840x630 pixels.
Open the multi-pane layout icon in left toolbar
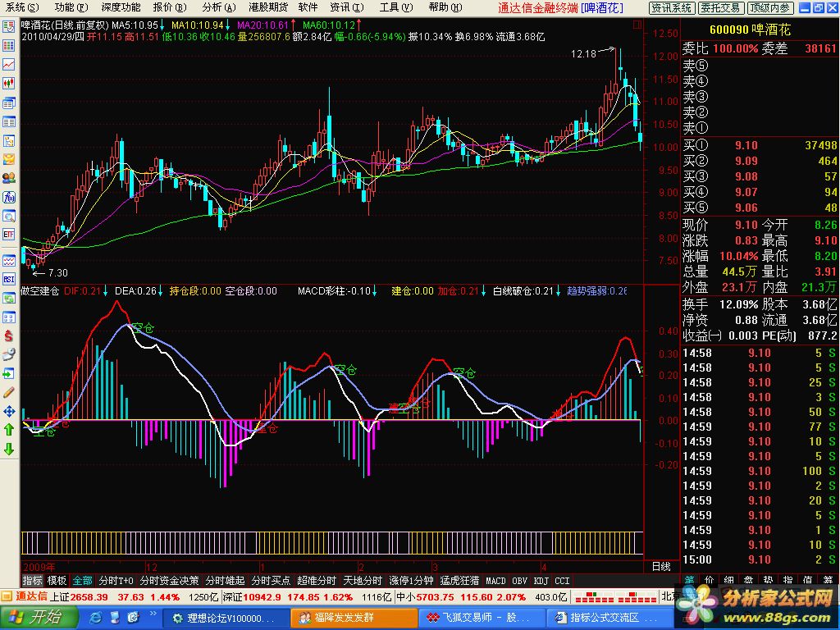point(8,317)
